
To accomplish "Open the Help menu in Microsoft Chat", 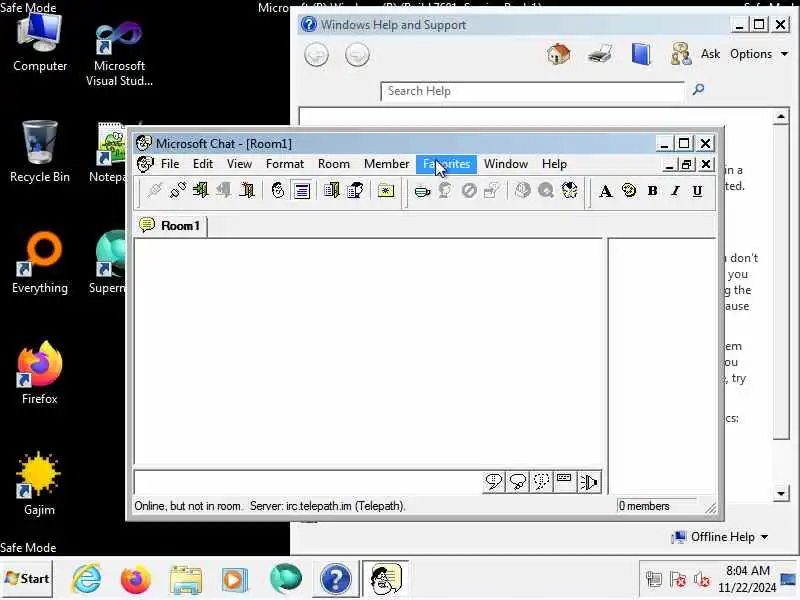I will [x=554, y=164].
